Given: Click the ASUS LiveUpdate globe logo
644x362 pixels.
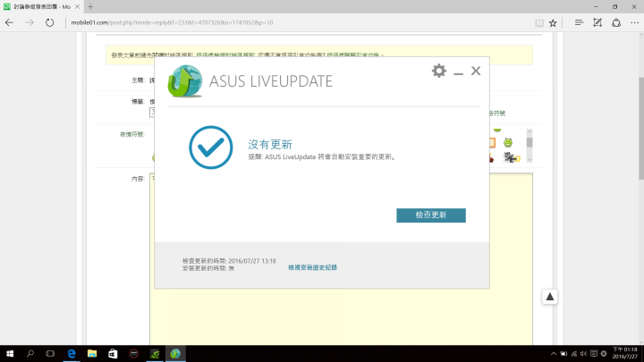Looking at the screenshot, I should click(185, 80).
